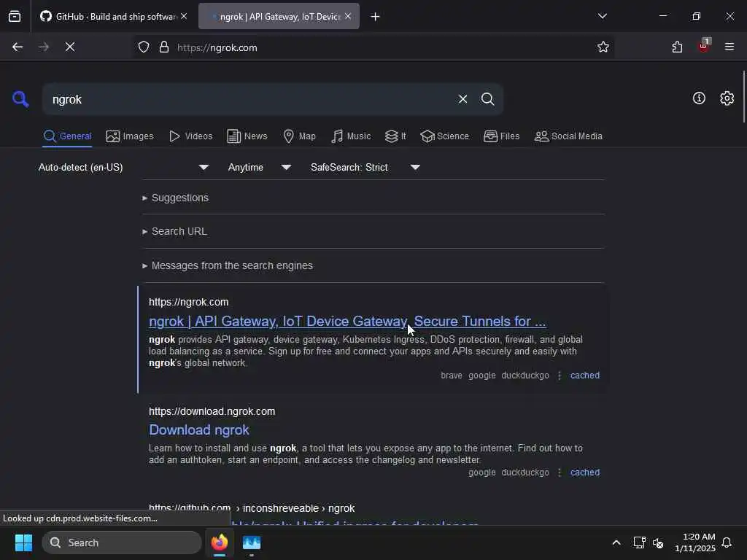Screen dimensions: 747x560
Task: Click the duckduckgo label on Download ngrok result
Action: [525, 472]
